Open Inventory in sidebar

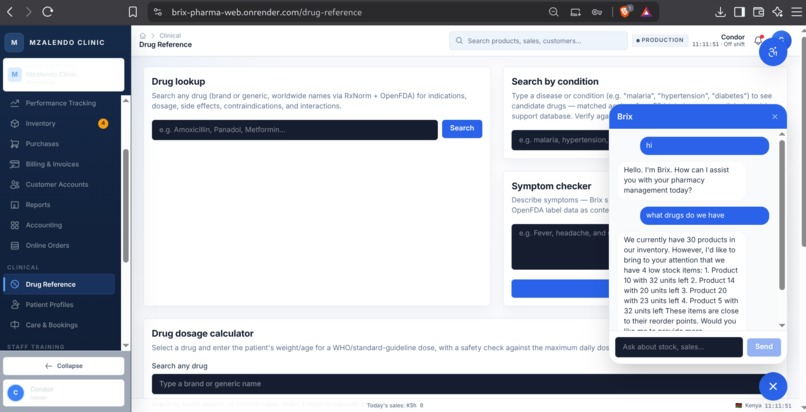[41, 124]
